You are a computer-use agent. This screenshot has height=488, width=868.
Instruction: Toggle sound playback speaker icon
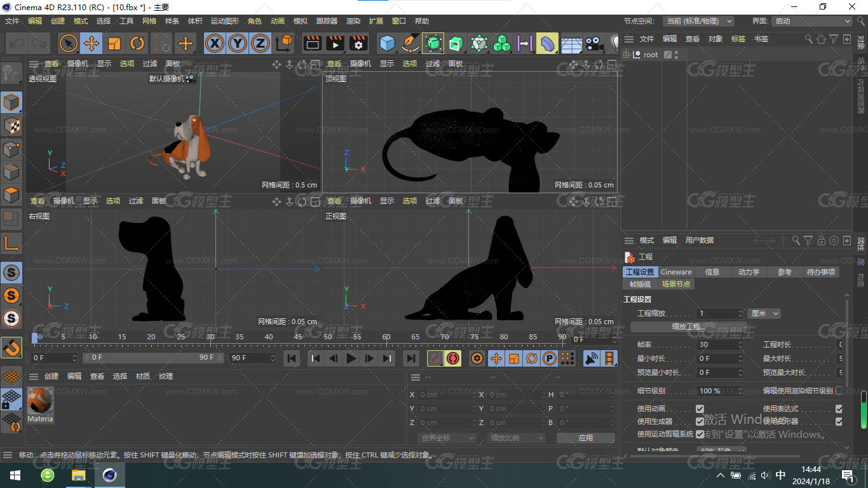pyautogui.click(x=592, y=358)
